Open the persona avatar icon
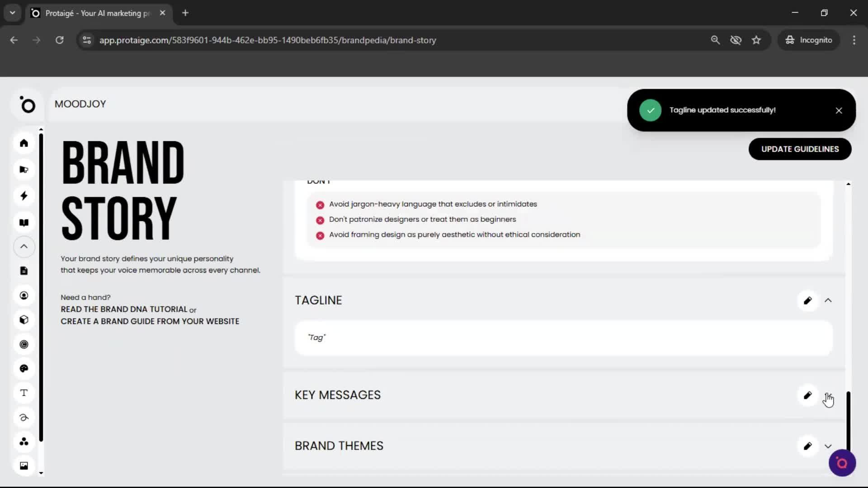This screenshot has width=868, height=488. click(x=24, y=296)
